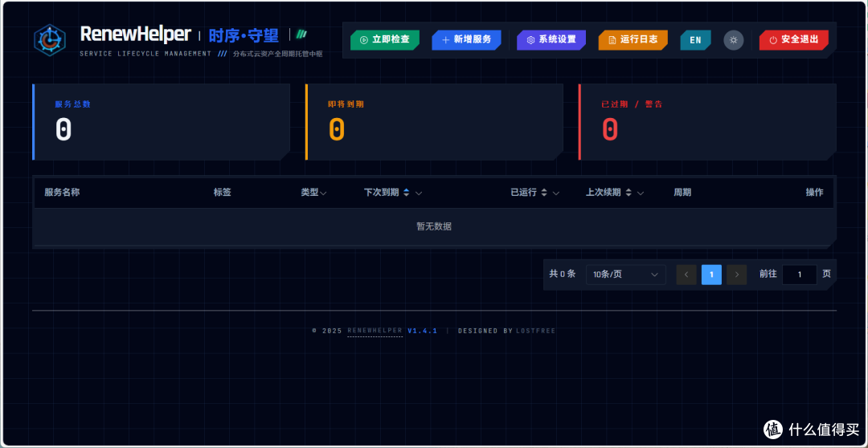Switch language with the EN button
The height and width of the screenshot is (448, 868).
(x=695, y=40)
